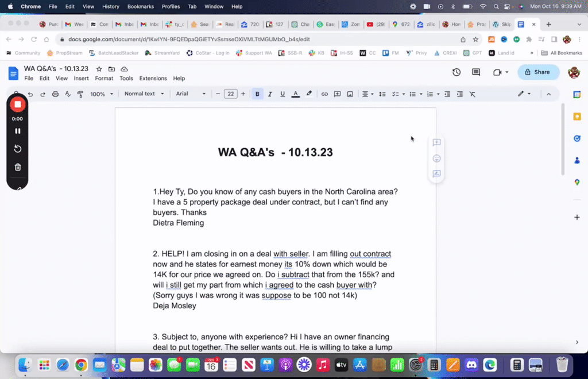This screenshot has height=379, width=588.
Task: Open the document version history icon
Action: click(456, 72)
